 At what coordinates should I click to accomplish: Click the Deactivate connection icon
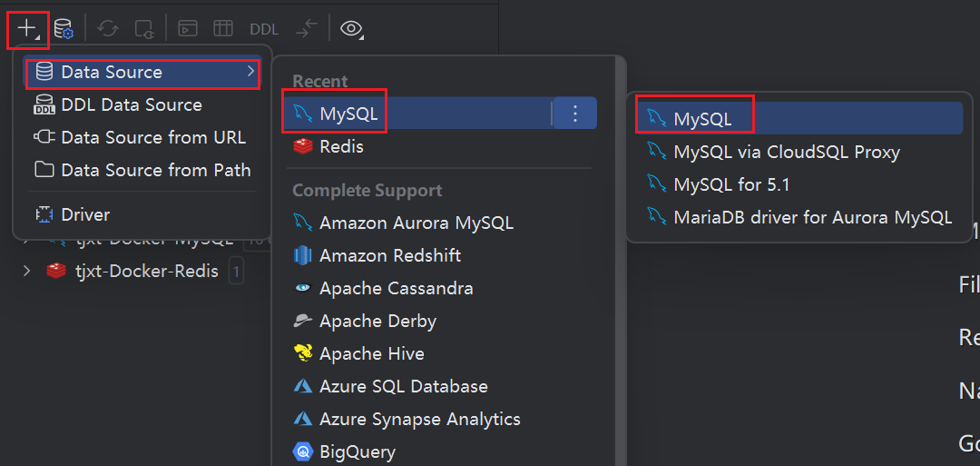pyautogui.click(x=143, y=29)
